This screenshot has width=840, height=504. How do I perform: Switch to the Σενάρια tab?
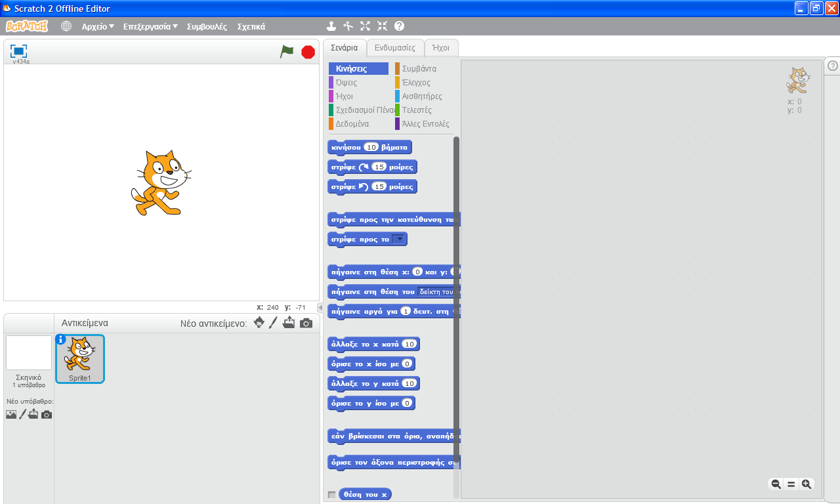click(x=345, y=48)
